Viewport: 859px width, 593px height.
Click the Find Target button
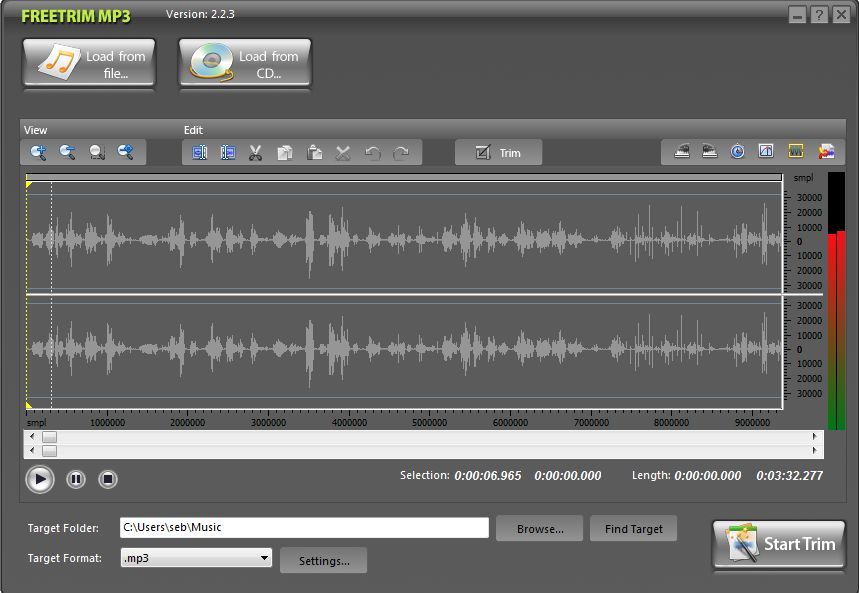pos(633,528)
